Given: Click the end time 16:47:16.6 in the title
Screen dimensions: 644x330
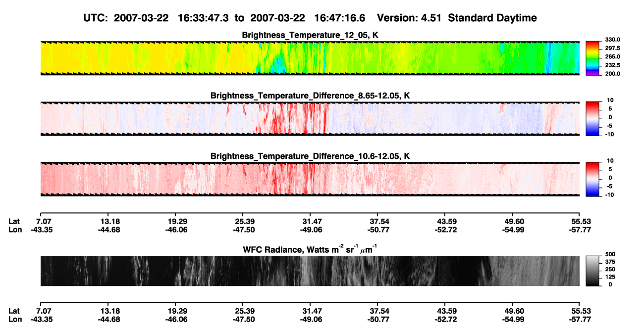Looking at the screenshot, I should coord(340,18).
